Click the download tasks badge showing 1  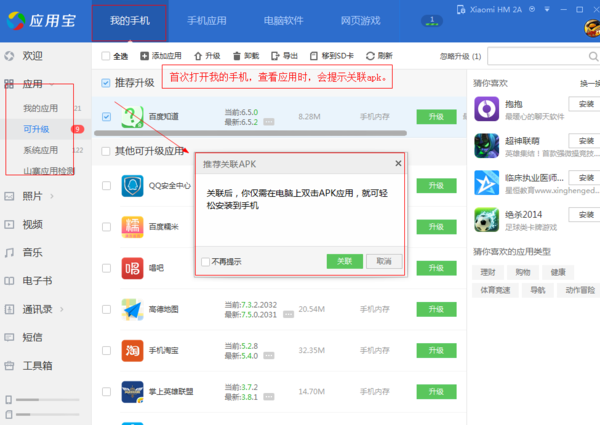point(432,21)
